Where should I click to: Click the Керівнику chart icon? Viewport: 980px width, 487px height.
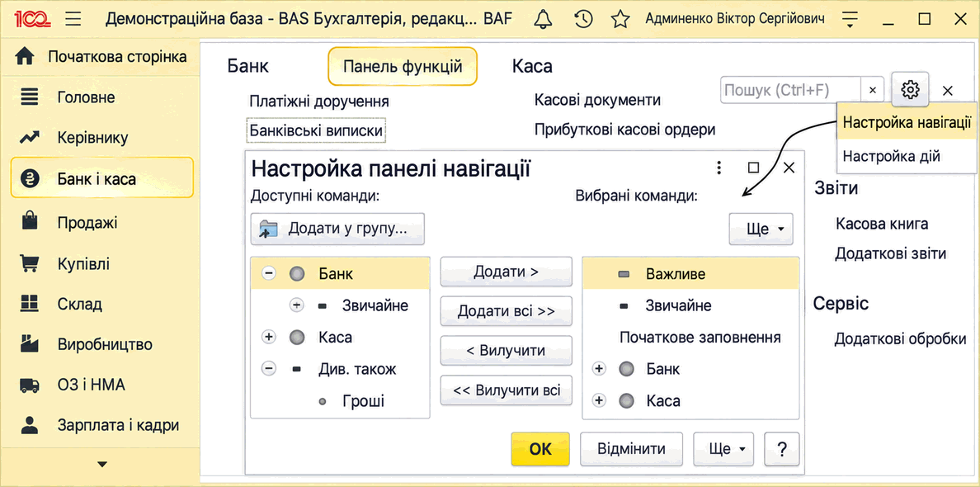30,138
